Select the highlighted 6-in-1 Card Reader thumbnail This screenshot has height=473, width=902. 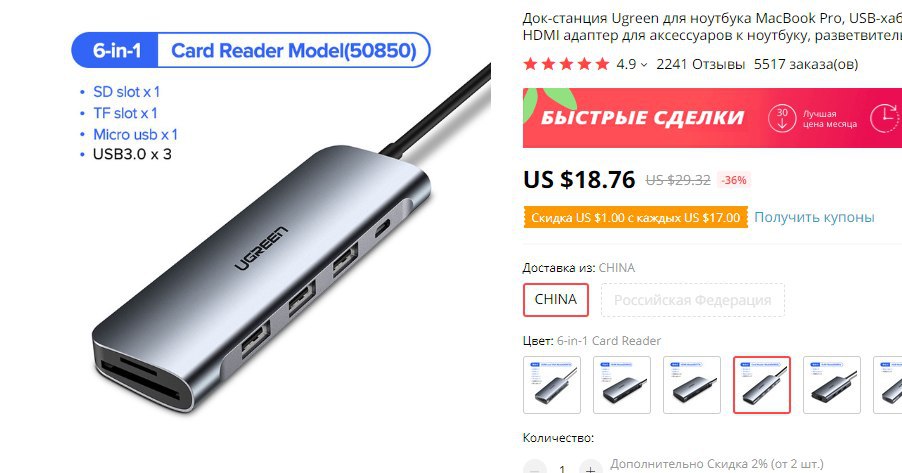[762, 385]
